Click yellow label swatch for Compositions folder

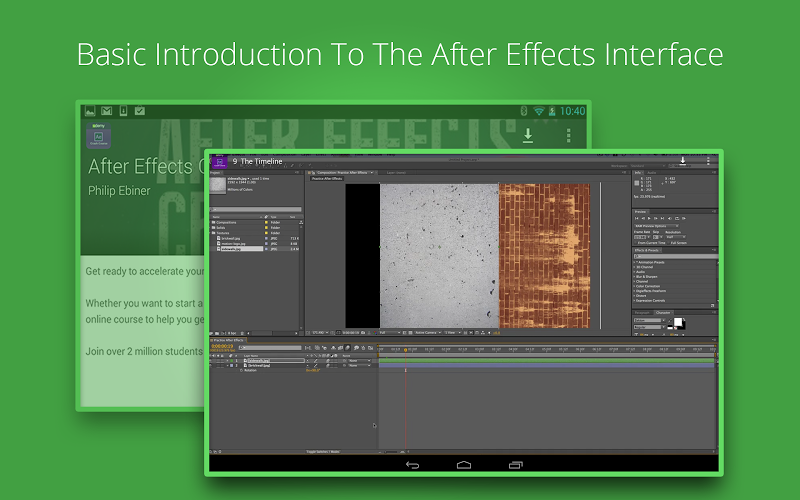[x=266, y=222]
